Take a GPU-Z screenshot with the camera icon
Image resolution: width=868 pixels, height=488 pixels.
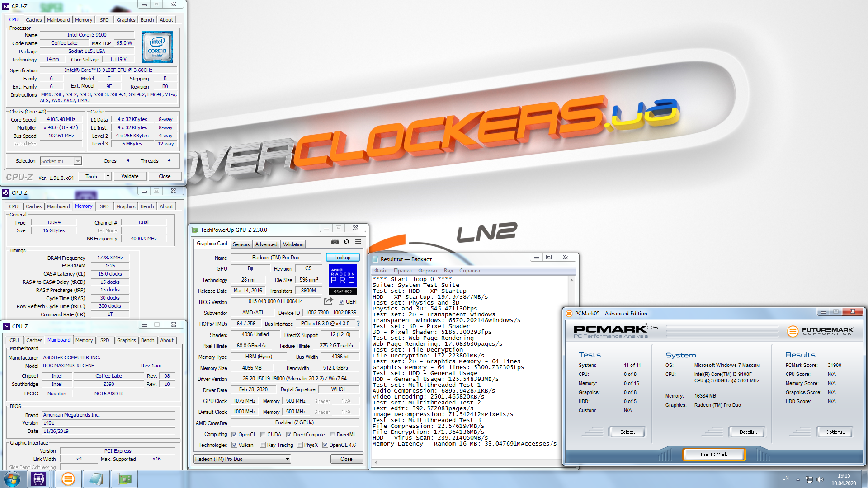click(x=335, y=242)
